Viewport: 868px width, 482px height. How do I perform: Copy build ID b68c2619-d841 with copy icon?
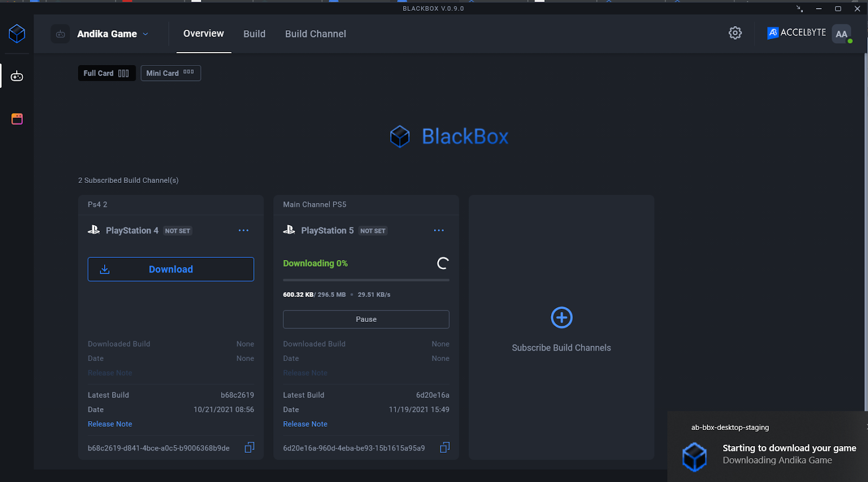[250, 447]
